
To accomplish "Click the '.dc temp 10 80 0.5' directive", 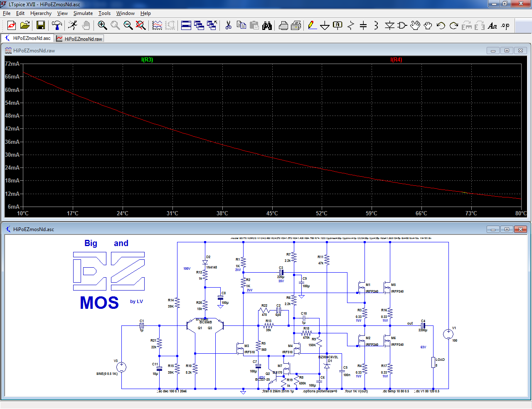I will click(x=396, y=391).
